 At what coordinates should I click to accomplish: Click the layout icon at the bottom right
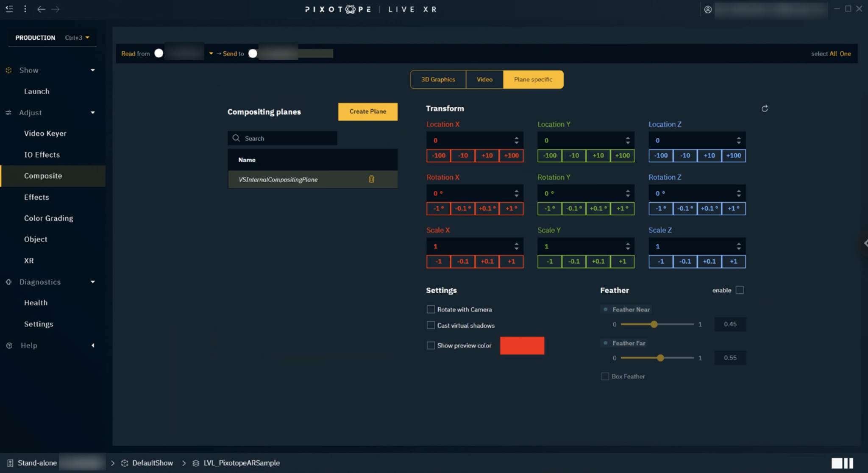(842, 463)
